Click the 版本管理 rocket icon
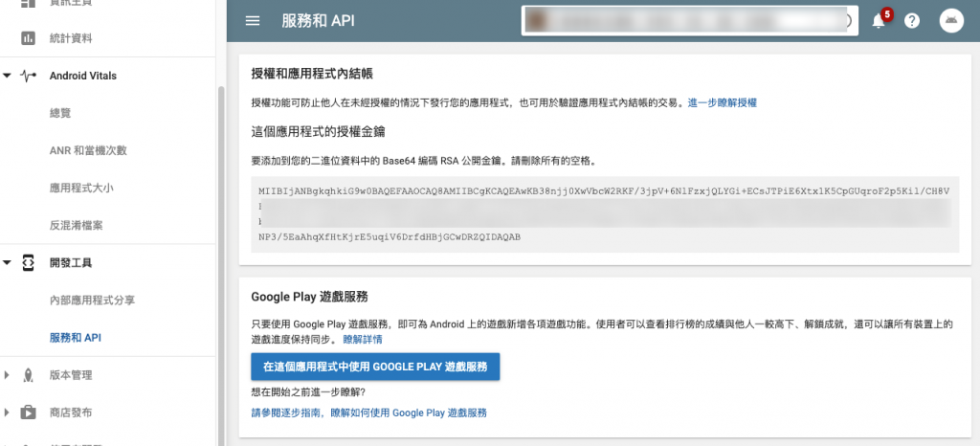 click(x=28, y=375)
